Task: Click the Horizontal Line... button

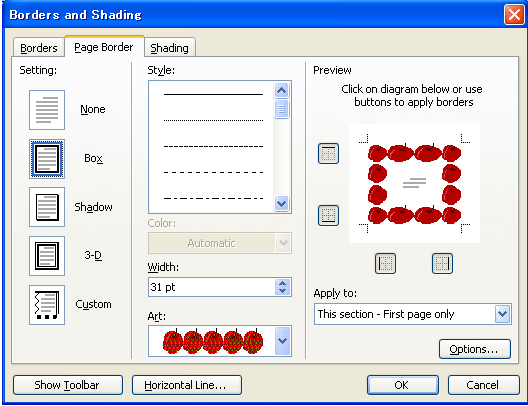Action: point(187,385)
